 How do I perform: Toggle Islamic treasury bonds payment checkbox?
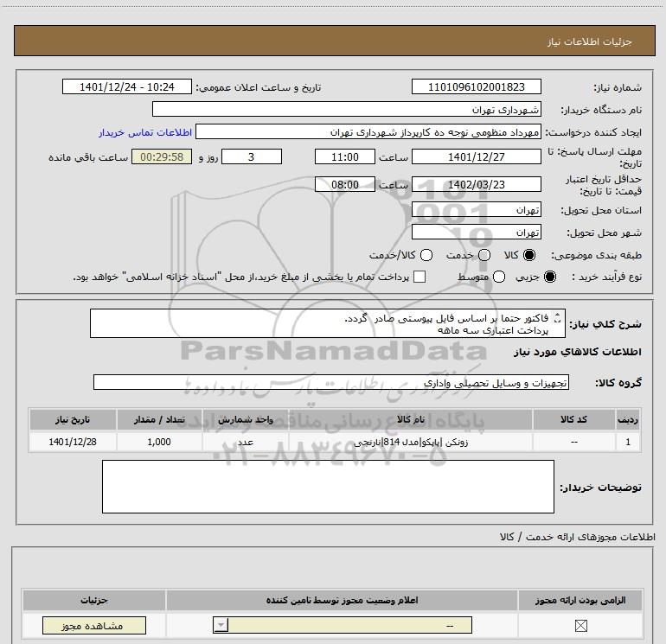coord(419,277)
